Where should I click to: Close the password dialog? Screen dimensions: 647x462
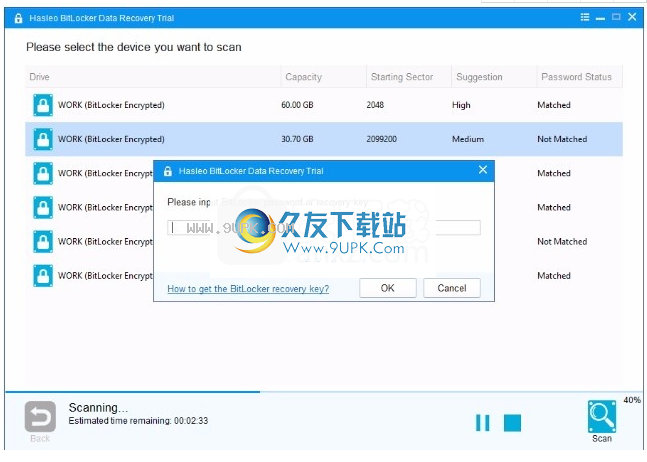point(483,170)
